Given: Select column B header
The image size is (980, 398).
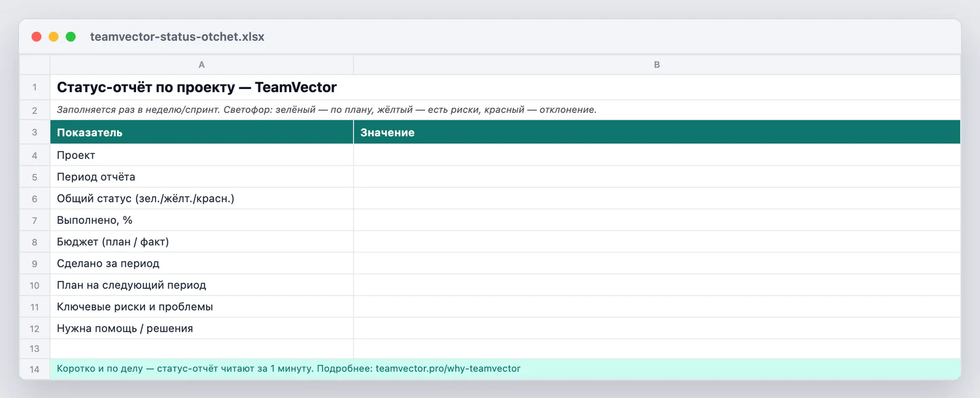Looking at the screenshot, I should [657, 64].
